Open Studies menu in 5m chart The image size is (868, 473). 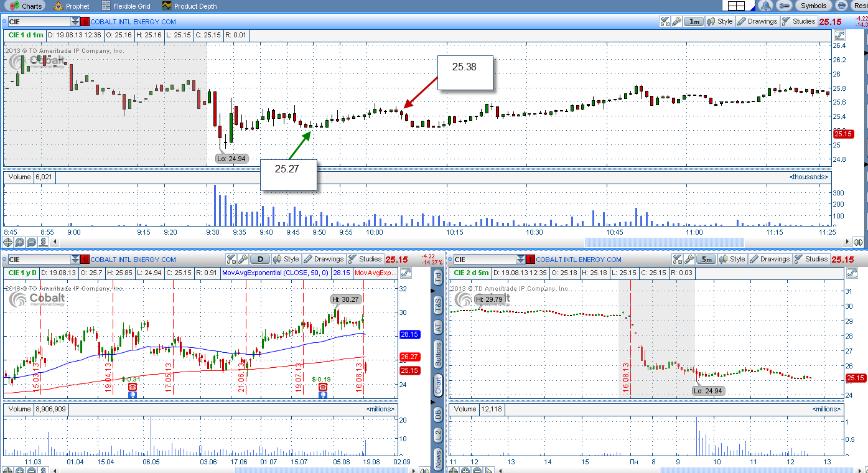pos(811,259)
